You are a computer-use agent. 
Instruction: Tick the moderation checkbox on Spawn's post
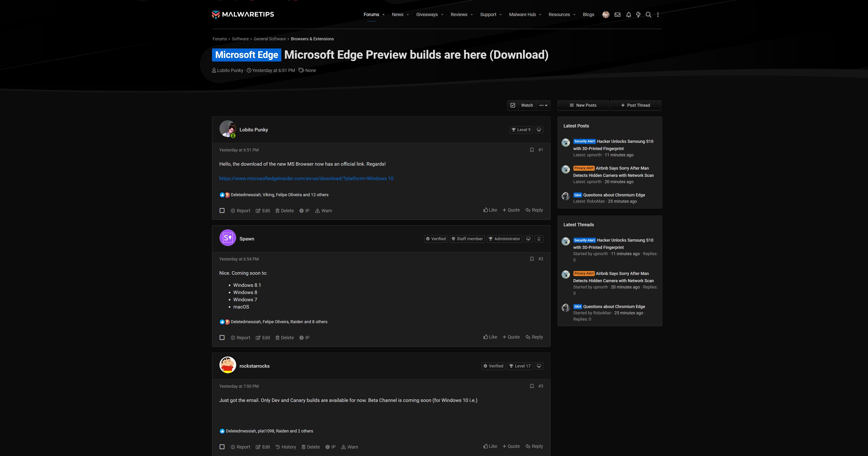pyautogui.click(x=222, y=338)
